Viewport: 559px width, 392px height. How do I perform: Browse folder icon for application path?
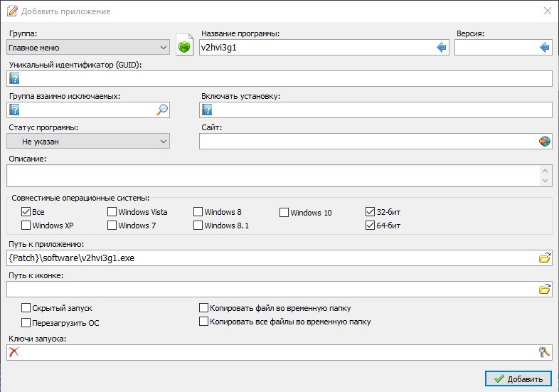tap(544, 258)
